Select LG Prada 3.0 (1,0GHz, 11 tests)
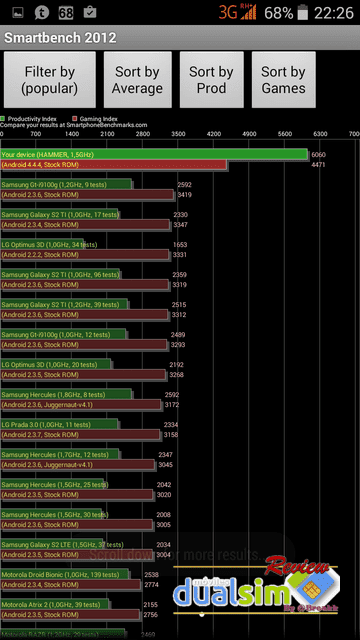This screenshot has width=360, height=640. pyautogui.click(x=59, y=424)
